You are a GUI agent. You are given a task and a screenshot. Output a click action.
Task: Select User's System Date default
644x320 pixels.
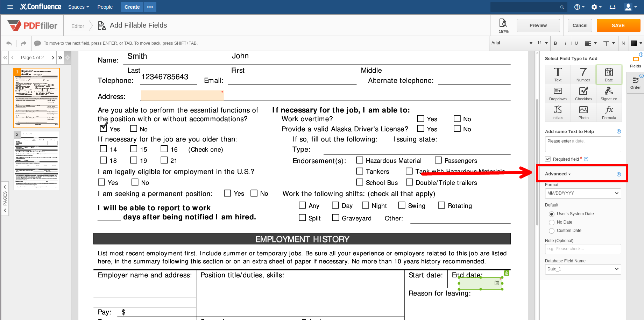click(552, 214)
